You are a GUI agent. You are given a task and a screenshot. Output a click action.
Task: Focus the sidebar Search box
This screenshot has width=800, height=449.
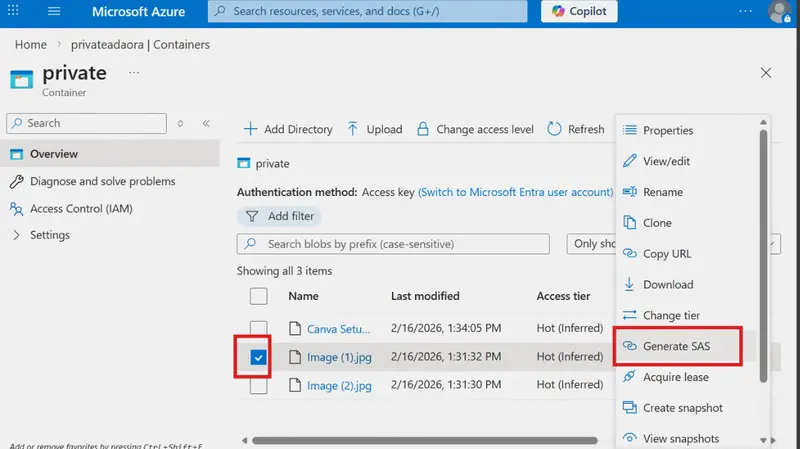(x=87, y=123)
